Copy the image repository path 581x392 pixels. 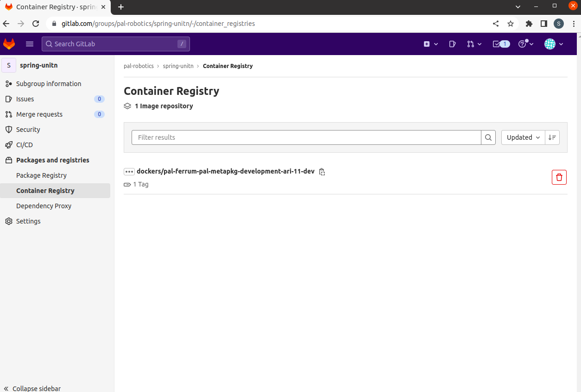(322, 172)
